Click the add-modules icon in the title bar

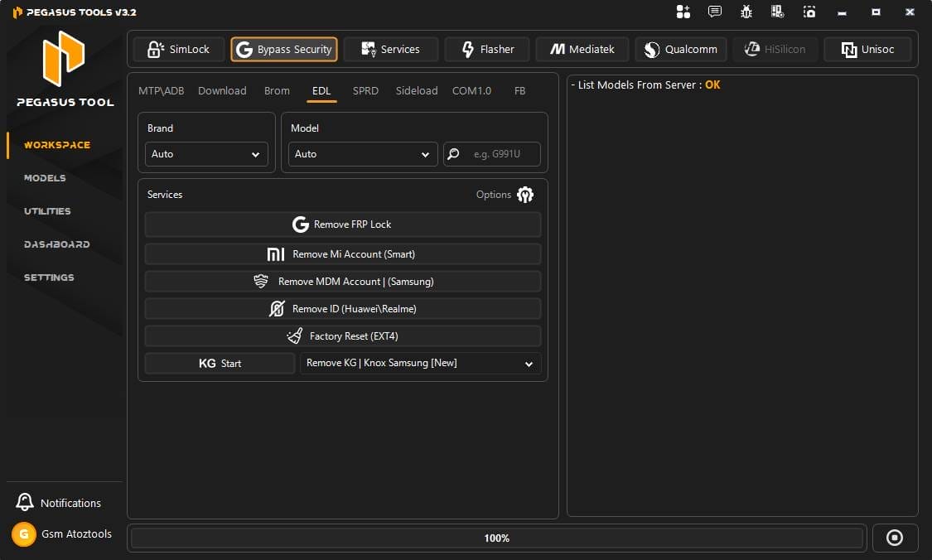pyautogui.click(x=682, y=12)
